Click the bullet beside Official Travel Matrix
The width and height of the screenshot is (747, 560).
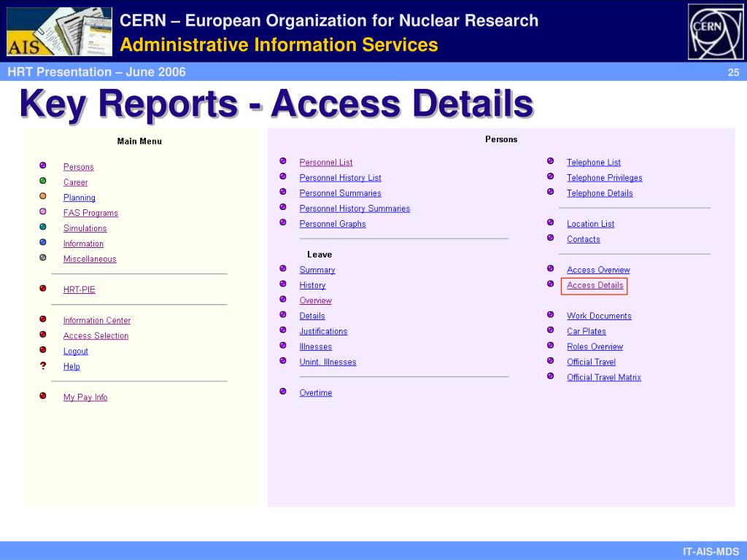click(551, 376)
